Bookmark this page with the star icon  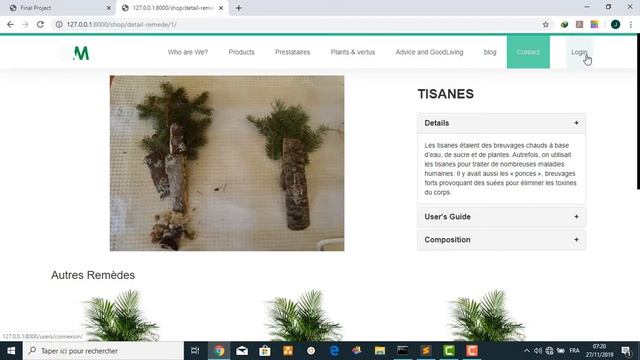pos(545,24)
